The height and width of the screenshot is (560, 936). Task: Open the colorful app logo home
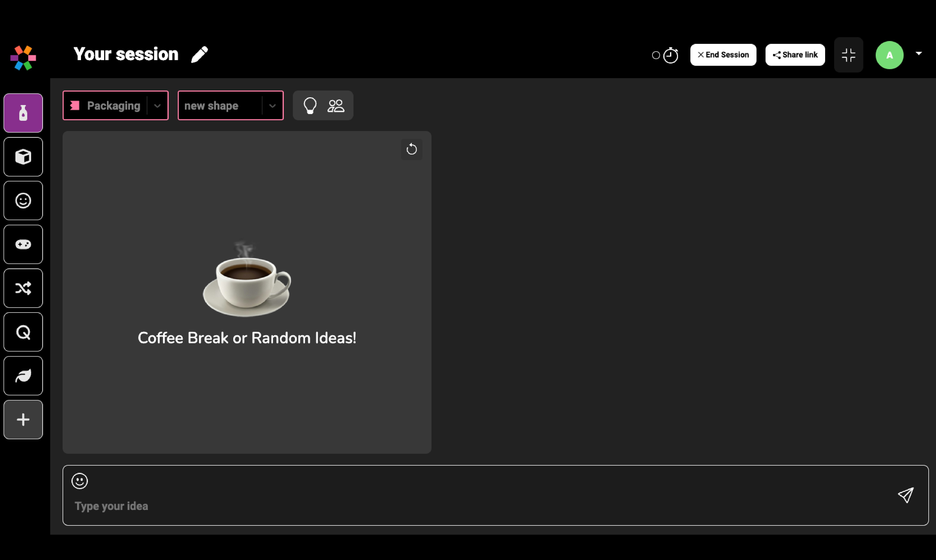click(23, 58)
